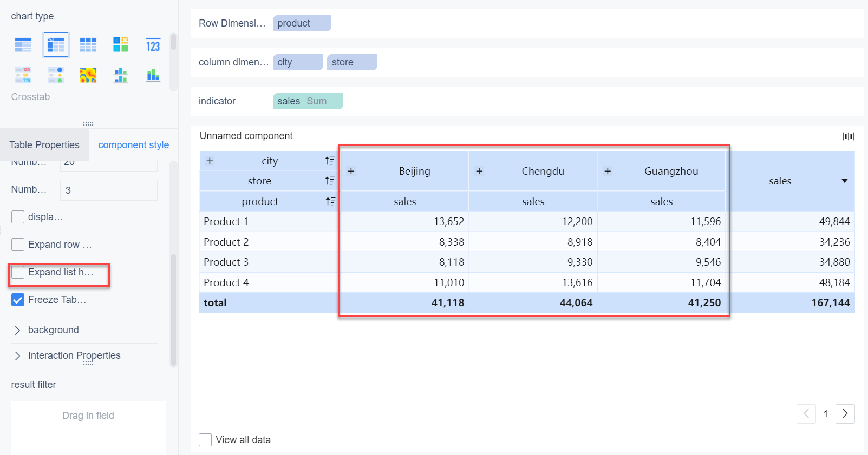Click the city header sort icon
Image resolution: width=868 pixels, height=455 pixels.
click(x=329, y=161)
